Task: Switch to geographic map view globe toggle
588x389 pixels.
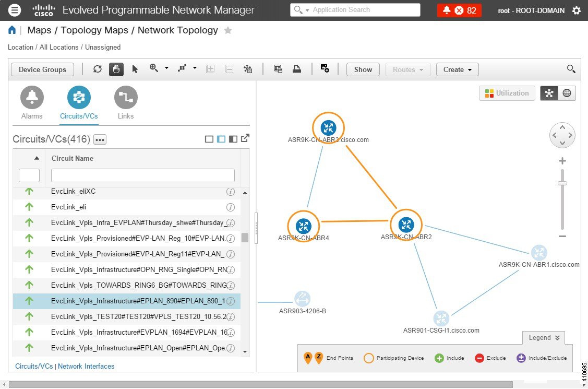Action: (567, 93)
